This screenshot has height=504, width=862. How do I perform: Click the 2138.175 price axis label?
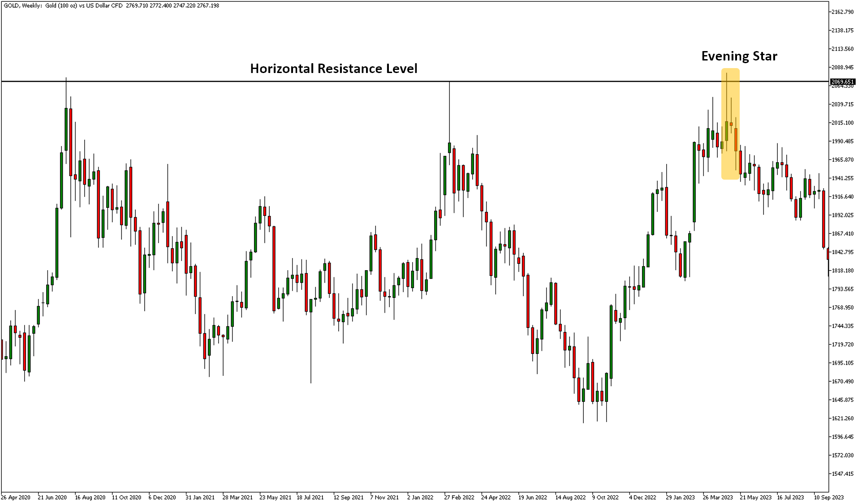click(842, 30)
